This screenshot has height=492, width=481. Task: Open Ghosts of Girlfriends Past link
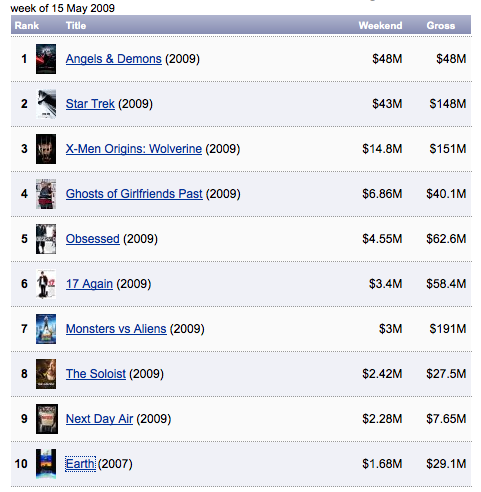tap(134, 194)
